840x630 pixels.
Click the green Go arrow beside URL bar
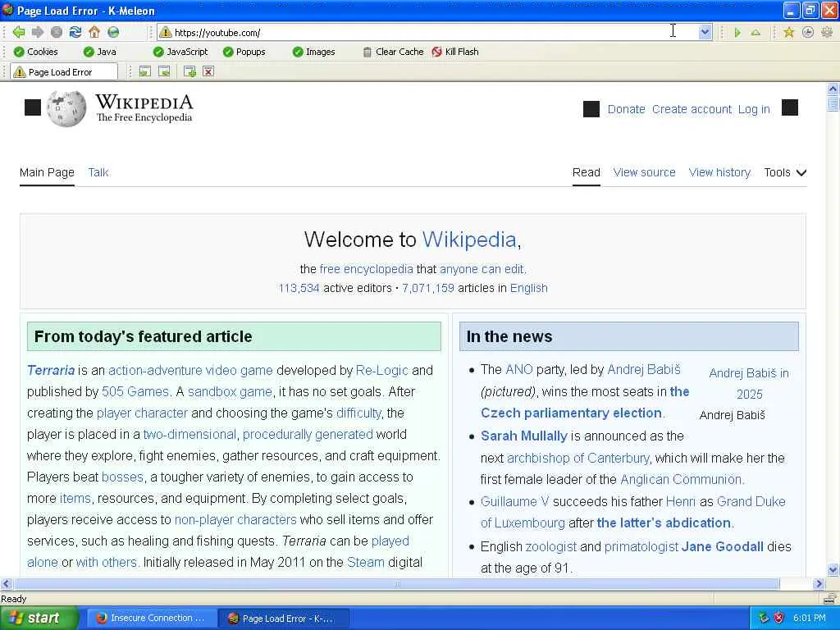tap(737, 33)
